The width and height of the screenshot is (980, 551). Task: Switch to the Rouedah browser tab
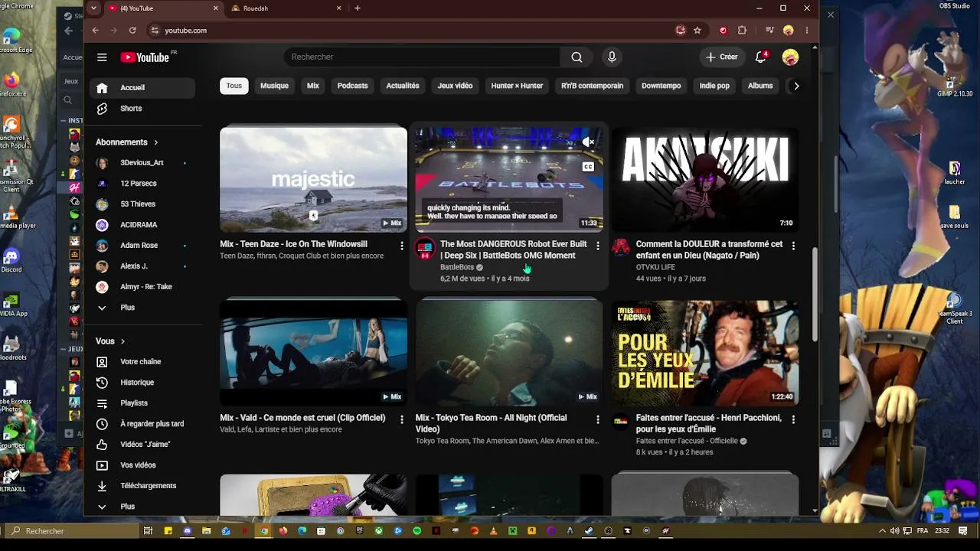[x=286, y=8]
